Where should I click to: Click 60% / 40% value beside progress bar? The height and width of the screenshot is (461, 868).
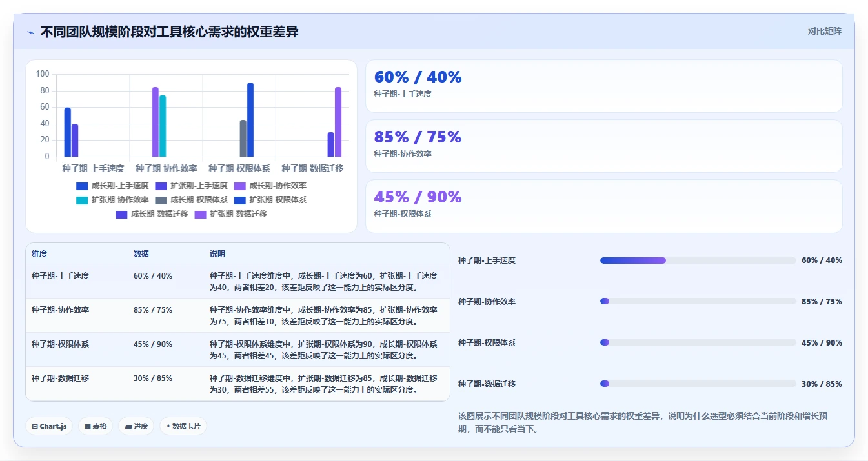coord(822,260)
